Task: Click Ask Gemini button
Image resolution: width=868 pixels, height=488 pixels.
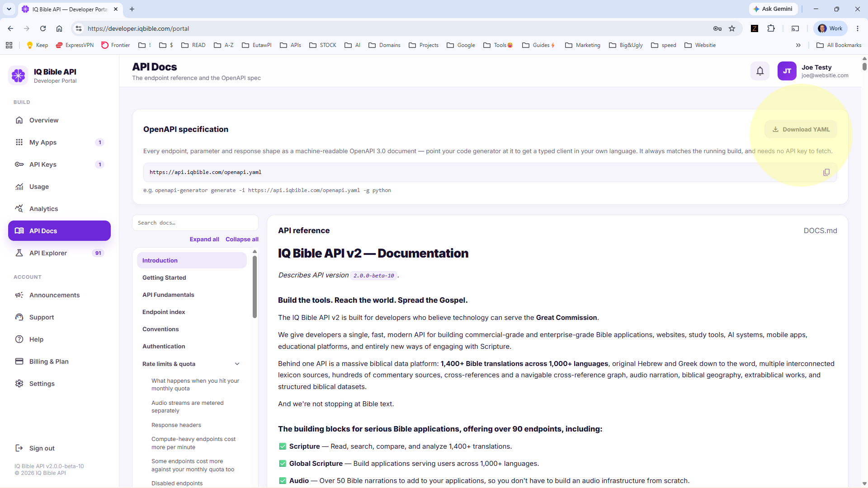Action: (773, 9)
